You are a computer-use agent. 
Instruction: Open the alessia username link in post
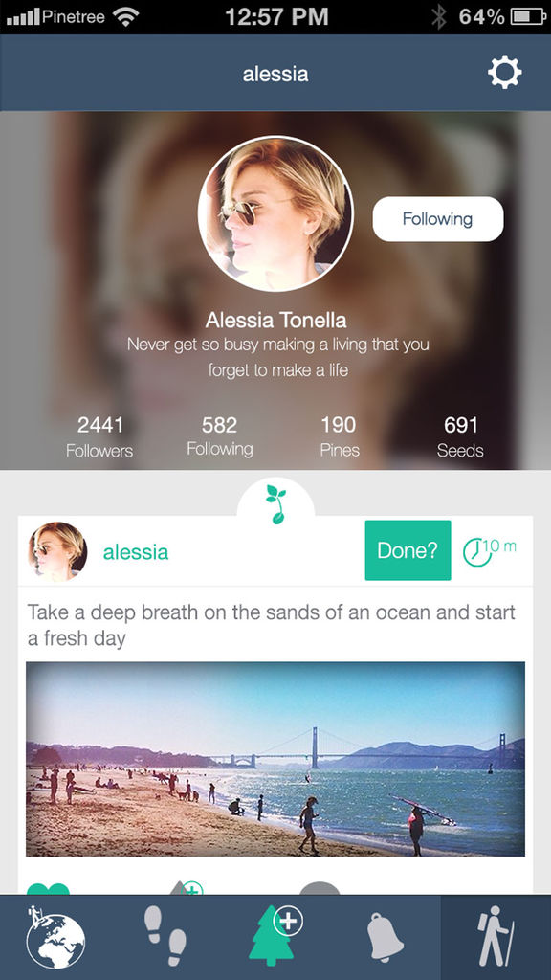coord(136,552)
